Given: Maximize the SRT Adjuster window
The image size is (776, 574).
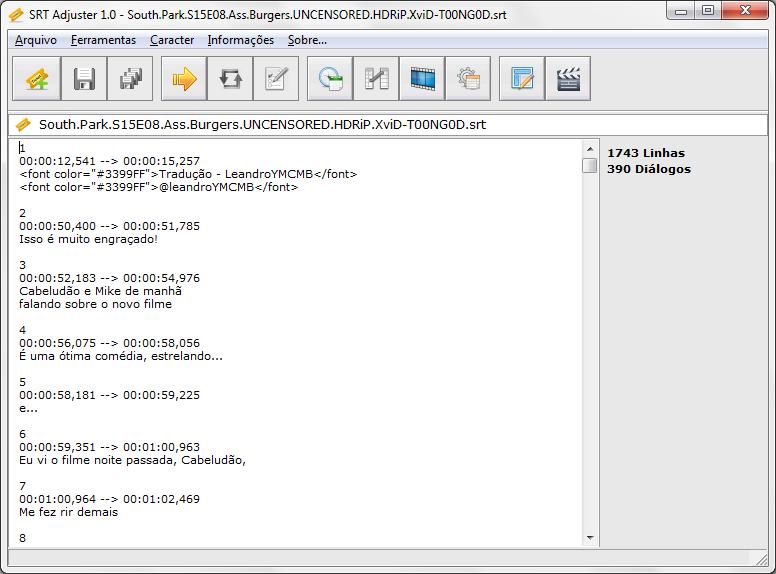Looking at the screenshot, I should (x=708, y=11).
